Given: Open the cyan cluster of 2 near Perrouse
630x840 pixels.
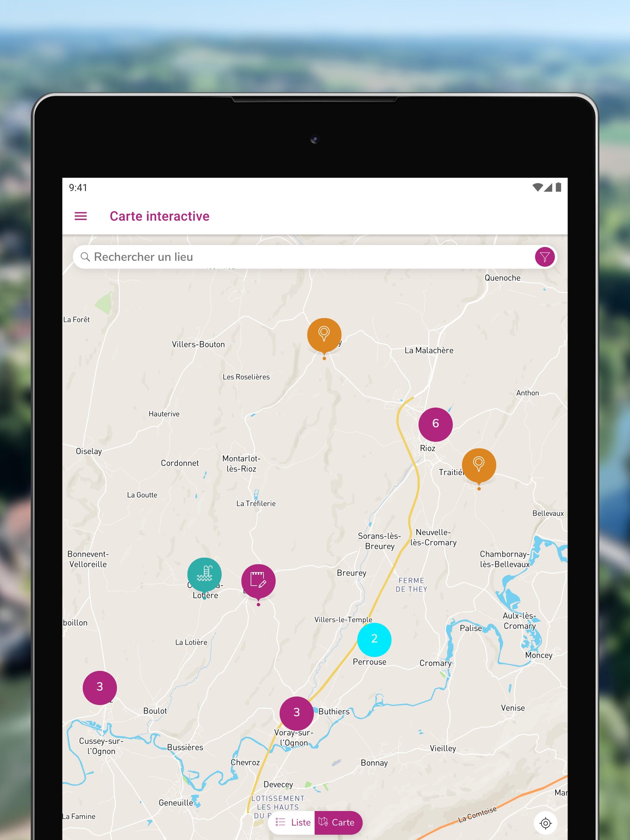Looking at the screenshot, I should click(x=374, y=640).
